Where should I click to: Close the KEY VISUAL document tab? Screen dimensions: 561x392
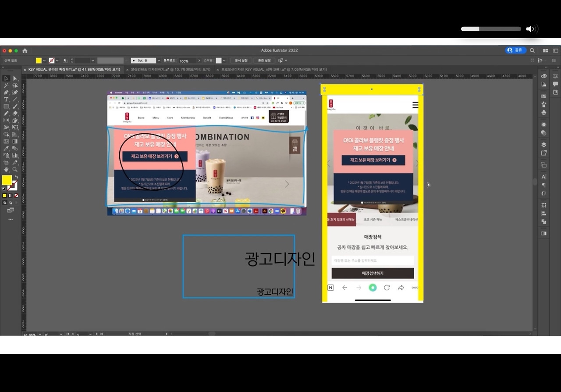click(x=25, y=69)
